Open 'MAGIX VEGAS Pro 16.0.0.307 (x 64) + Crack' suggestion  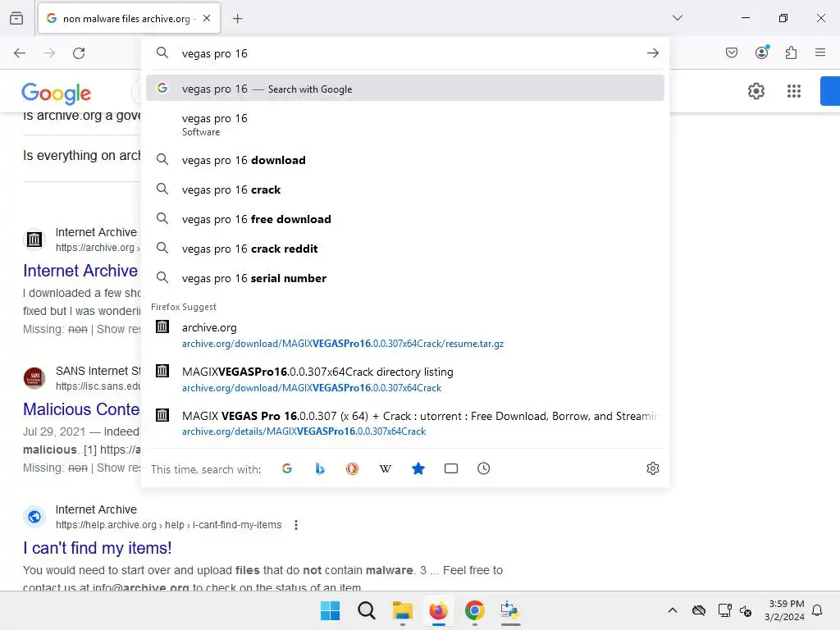pos(405,423)
